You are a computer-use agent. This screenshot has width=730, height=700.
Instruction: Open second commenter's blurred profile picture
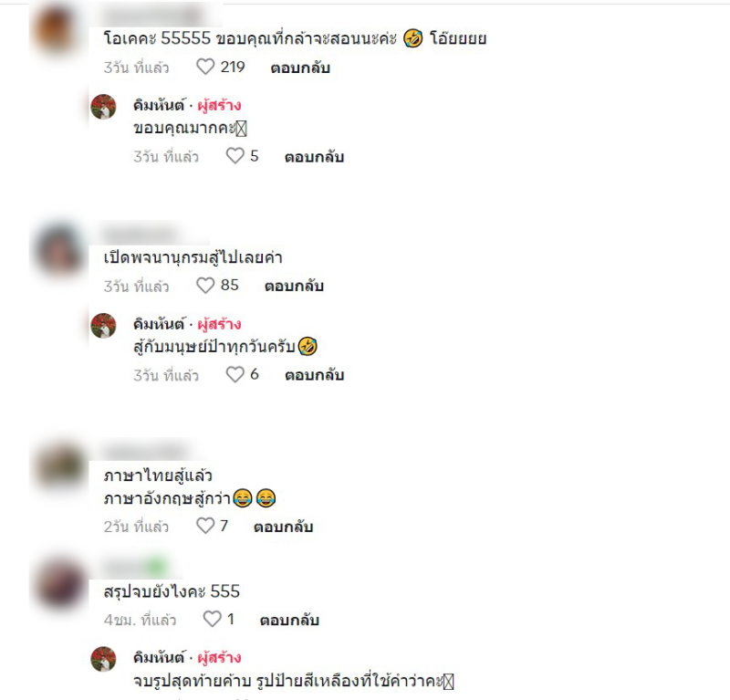tap(59, 251)
